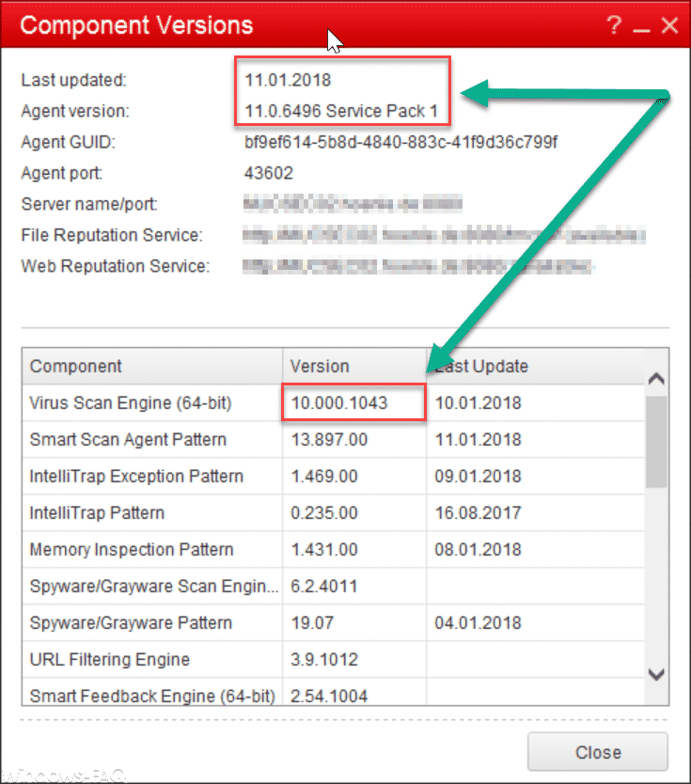Click version value 1.431.00

click(324, 549)
